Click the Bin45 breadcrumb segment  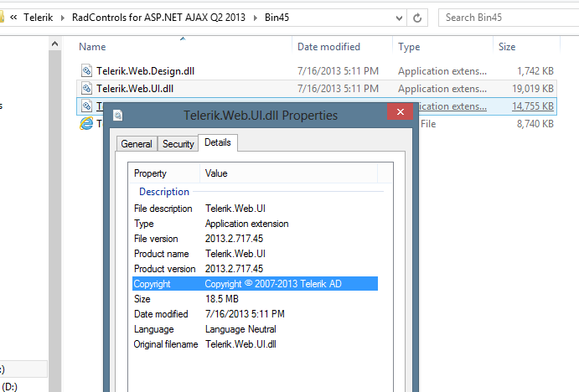[x=277, y=18]
